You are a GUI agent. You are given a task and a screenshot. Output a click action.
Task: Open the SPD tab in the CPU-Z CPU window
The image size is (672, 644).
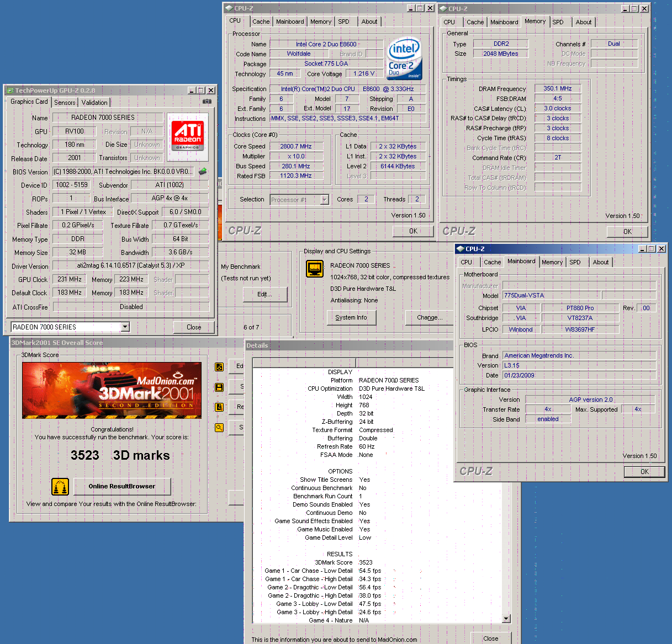(344, 22)
